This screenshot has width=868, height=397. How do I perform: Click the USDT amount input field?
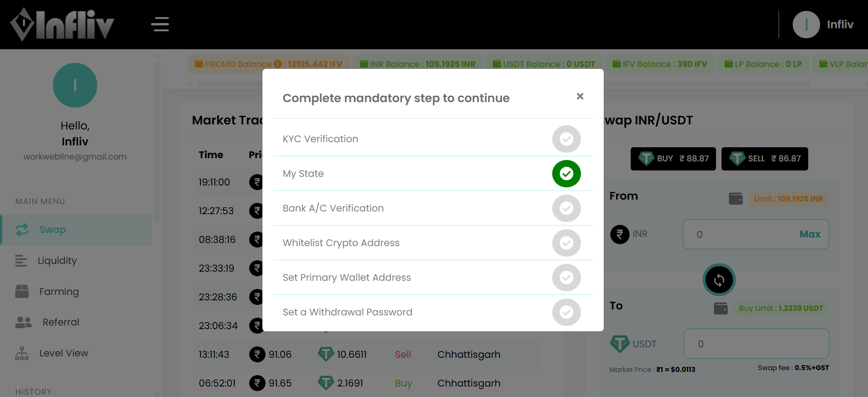(756, 344)
